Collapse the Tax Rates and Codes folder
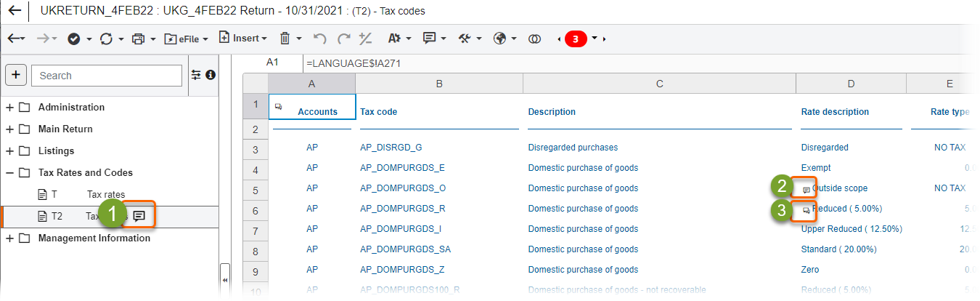This screenshot has height=301, width=980. tap(10, 173)
